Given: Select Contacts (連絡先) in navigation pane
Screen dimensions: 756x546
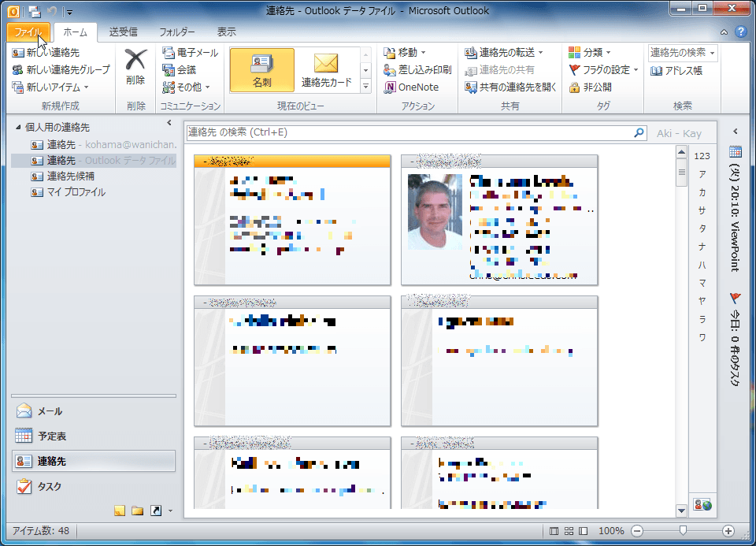Looking at the screenshot, I should 94,461.
